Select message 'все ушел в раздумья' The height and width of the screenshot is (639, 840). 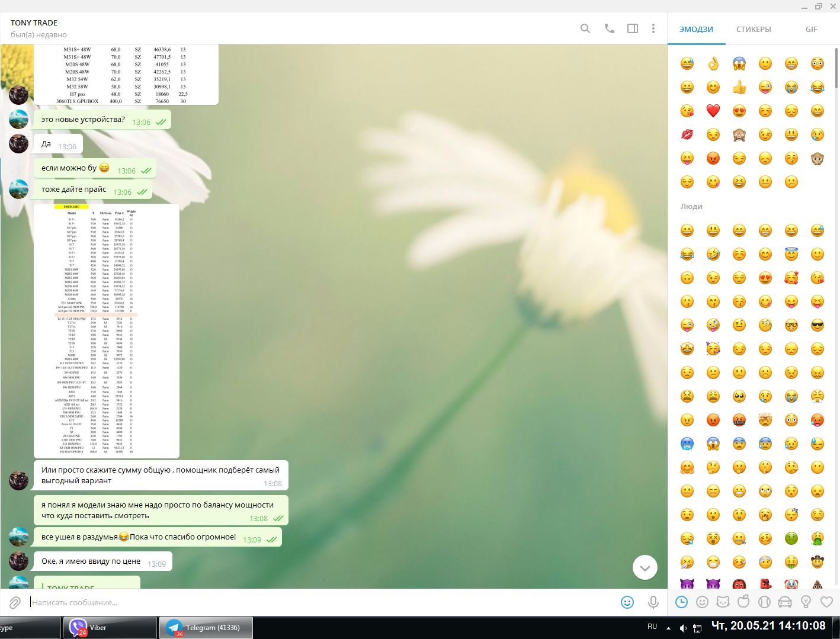click(x=158, y=538)
